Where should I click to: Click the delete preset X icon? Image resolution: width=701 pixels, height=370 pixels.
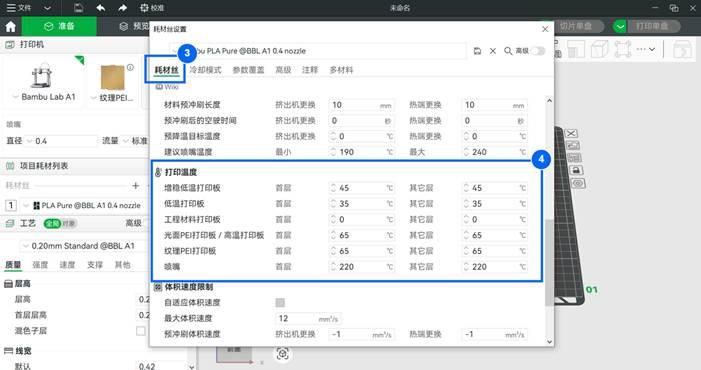[493, 51]
